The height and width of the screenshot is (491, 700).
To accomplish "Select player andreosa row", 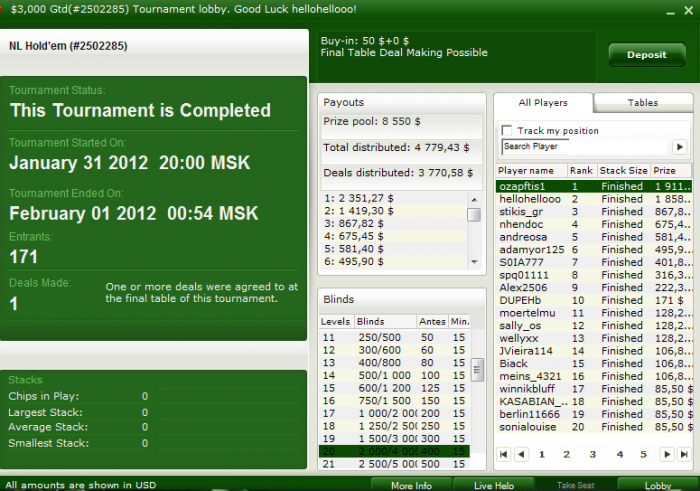I will coord(594,237).
